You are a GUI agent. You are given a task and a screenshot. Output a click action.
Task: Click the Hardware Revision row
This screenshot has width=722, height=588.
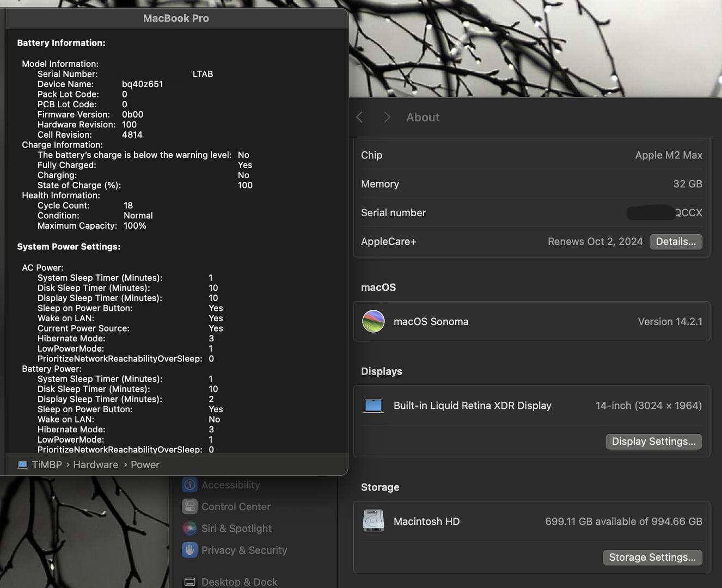(87, 125)
